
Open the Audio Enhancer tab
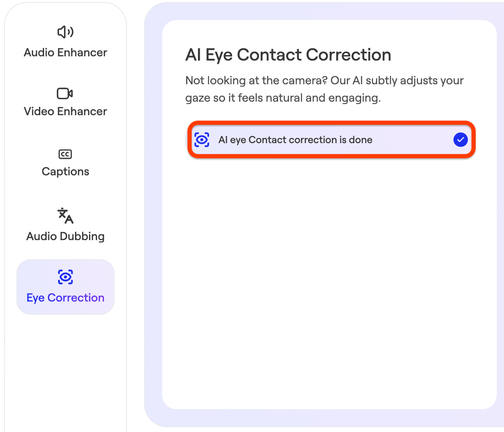(x=65, y=53)
